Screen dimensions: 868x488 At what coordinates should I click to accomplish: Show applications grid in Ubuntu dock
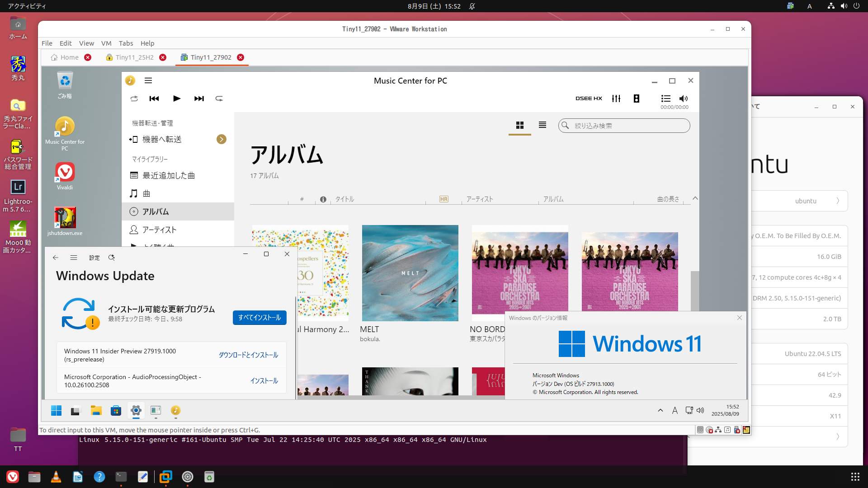(x=855, y=477)
